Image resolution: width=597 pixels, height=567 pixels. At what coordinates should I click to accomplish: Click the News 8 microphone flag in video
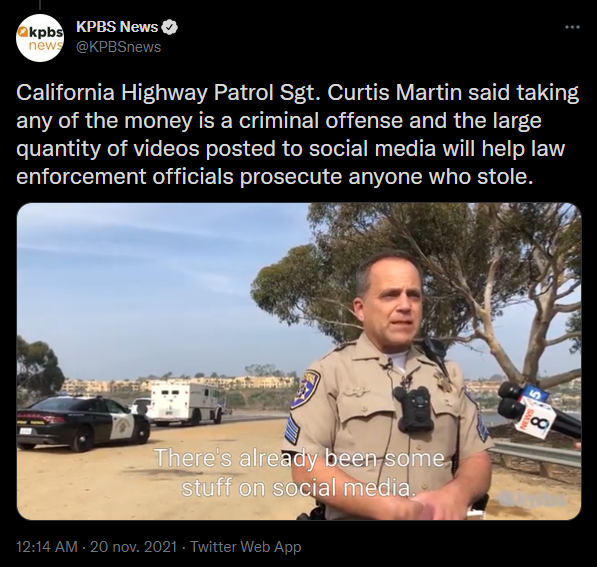click(535, 418)
